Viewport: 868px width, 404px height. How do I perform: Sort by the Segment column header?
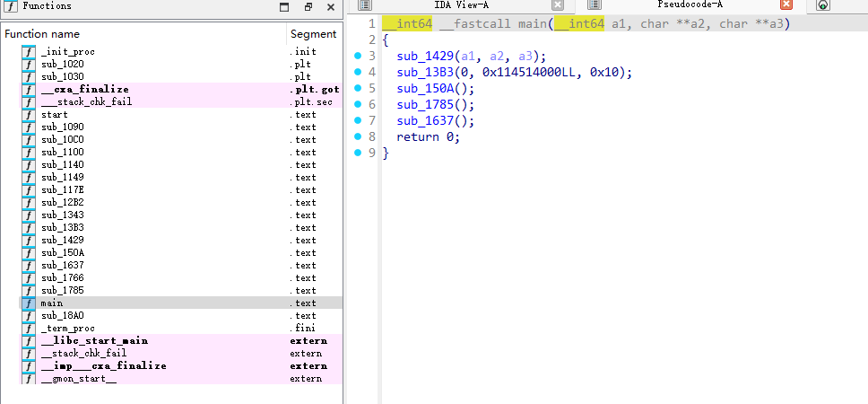[x=314, y=34]
